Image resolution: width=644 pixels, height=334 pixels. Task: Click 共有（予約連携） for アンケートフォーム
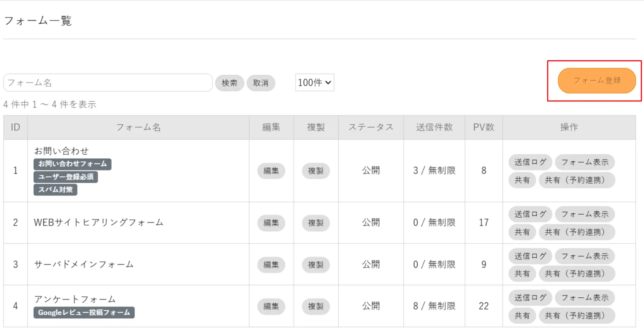(x=577, y=316)
